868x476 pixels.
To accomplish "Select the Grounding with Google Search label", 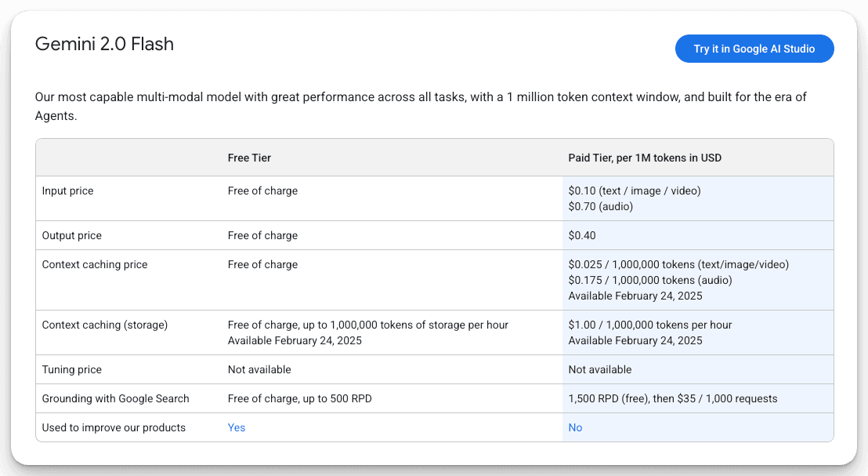I will click(x=115, y=398).
